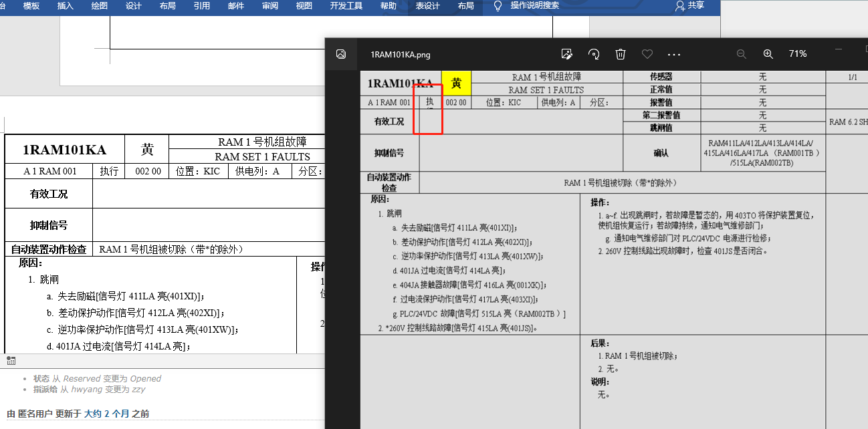The height and width of the screenshot is (429, 868).
Task: Click the 71% zoom level indicator
Action: [x=797, y=54]
